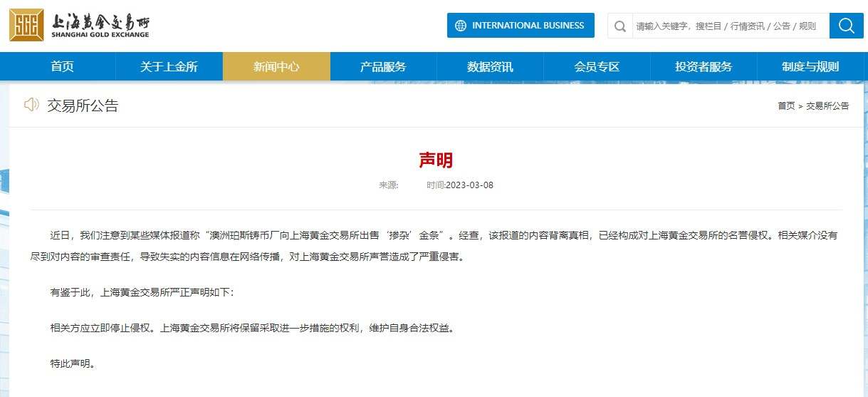The image size is (868, 397).
Task: Open the 投资者服务 menu
Action: [704, 67]
